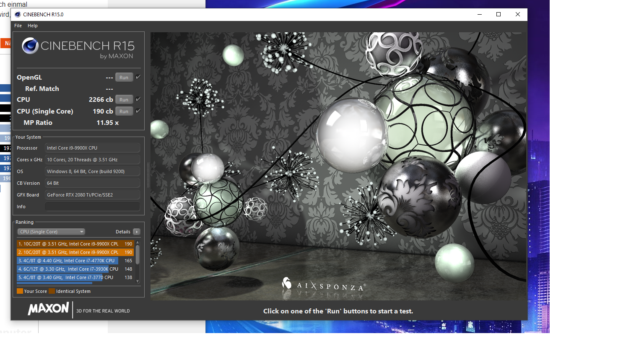The width and height of the screenshot is (644, 362).
Task: Select ranking entry 1 i9-9900X score 190
Action: (75, 244)
